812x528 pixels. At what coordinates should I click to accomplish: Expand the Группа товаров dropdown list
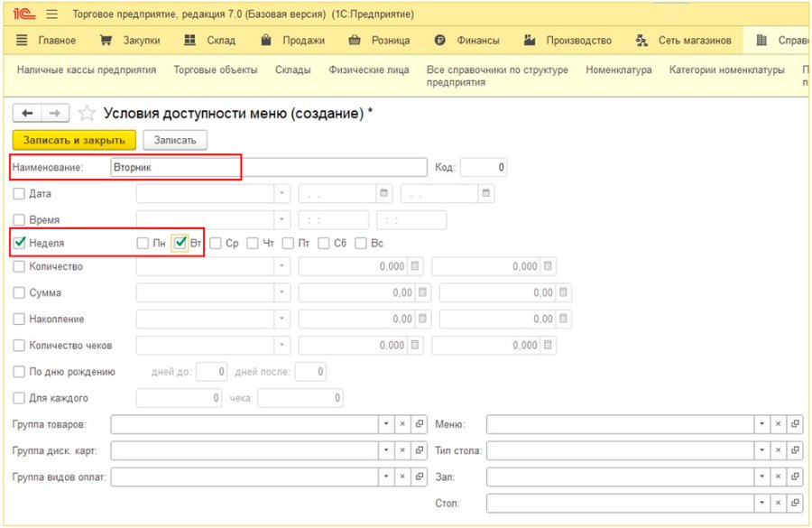click(x=386, y=424)
